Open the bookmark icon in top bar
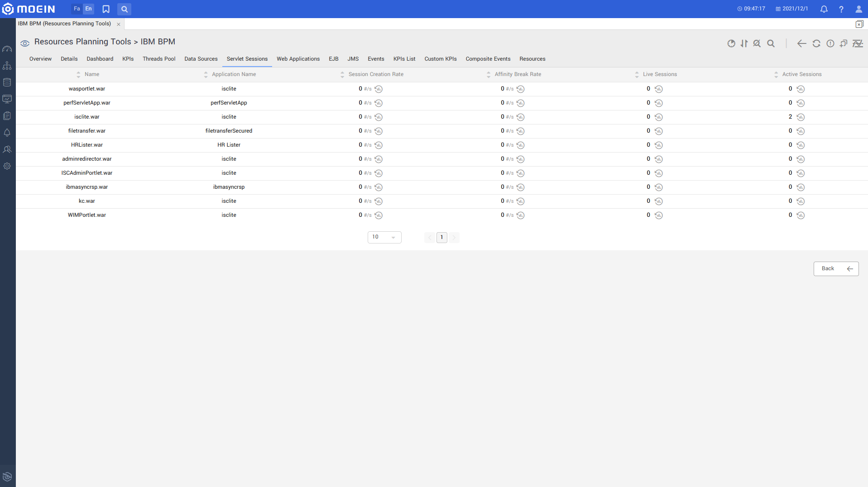The height and width of the screenshot is (487, 868). (x=106, y=9)
